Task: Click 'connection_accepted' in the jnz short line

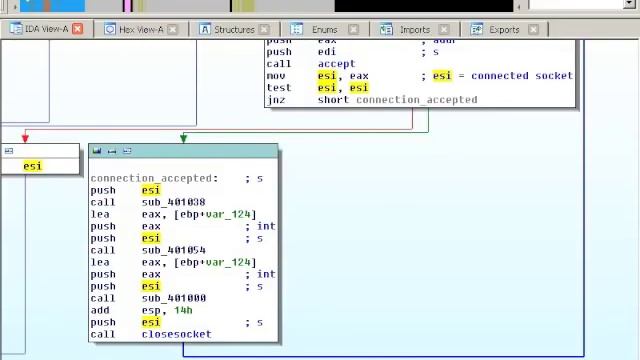Action: pos(417,100)
